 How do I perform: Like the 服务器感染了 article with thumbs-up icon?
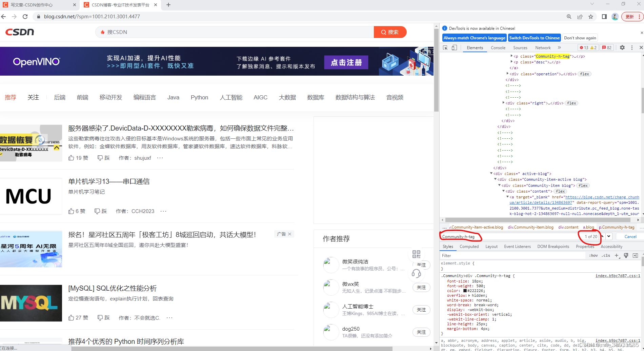(x=71, y=158)
